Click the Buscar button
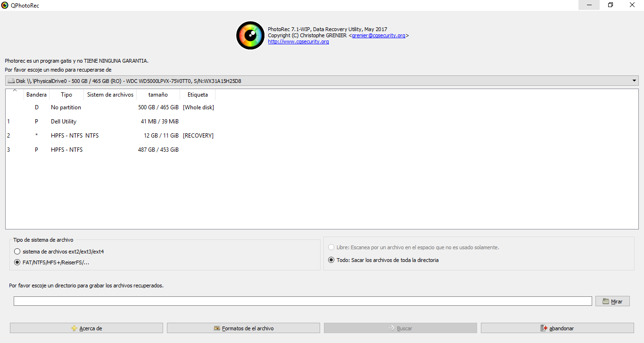The image size is (644, 343). [400, 328]
